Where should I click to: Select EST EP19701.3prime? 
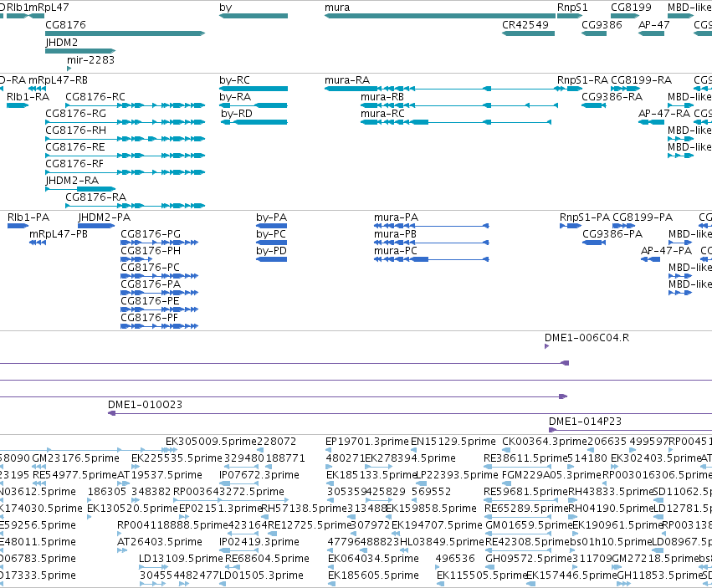367,442
